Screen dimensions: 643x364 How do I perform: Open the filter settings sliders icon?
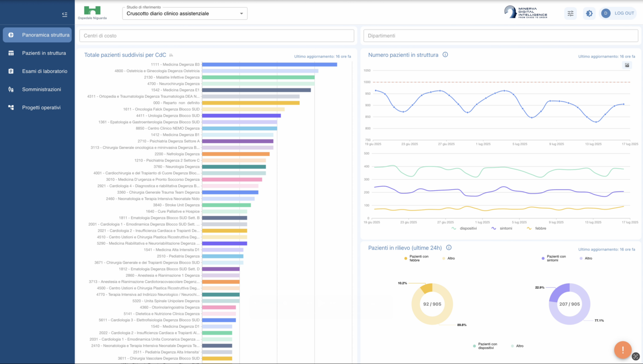570,13
